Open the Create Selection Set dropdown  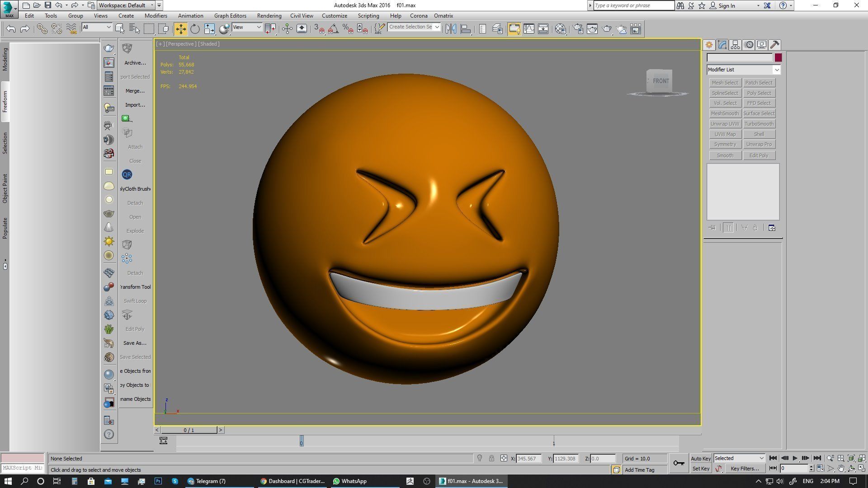pyautogui.click(x=414, y=27)
